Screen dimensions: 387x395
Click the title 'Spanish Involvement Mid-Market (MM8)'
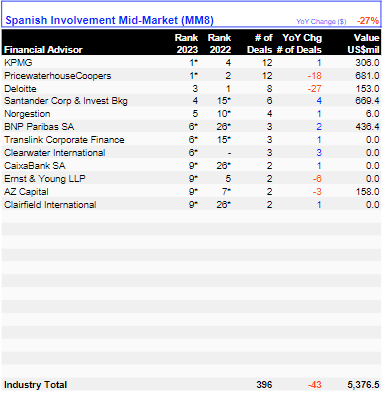[109, 20]
